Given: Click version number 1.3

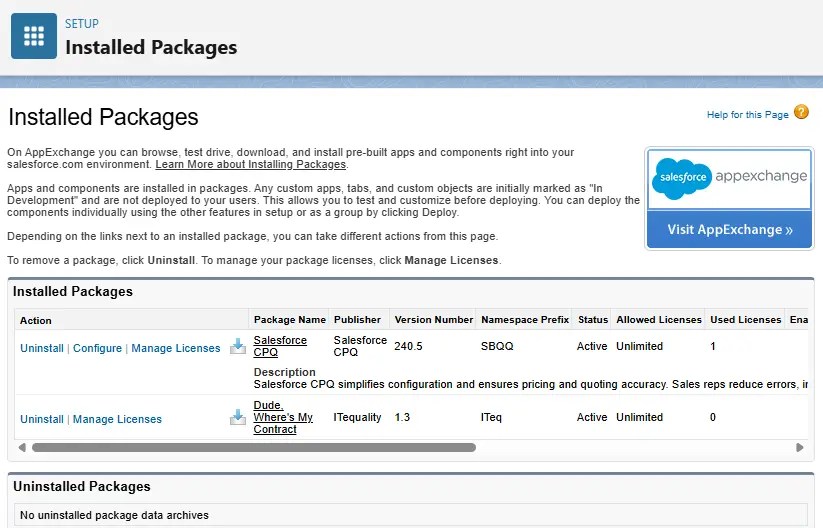Looking at the screenshot, I should [x=402, y=417].
